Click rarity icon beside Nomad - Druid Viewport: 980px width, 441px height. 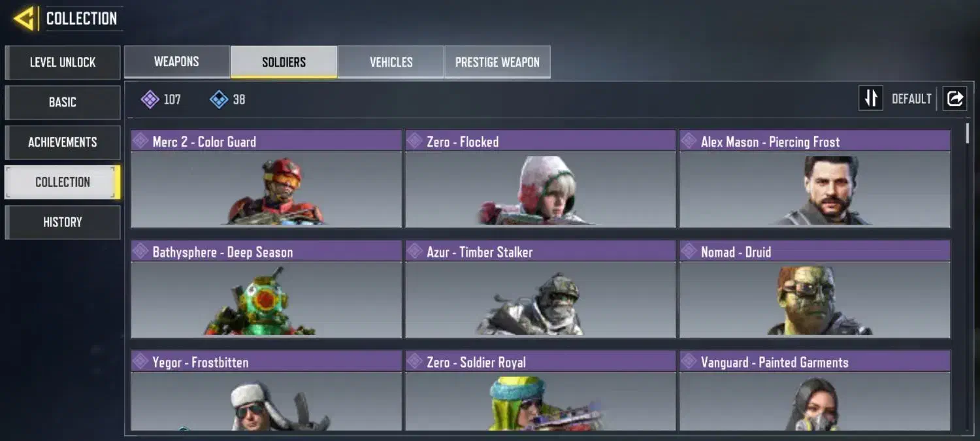(x=689, y=251)
